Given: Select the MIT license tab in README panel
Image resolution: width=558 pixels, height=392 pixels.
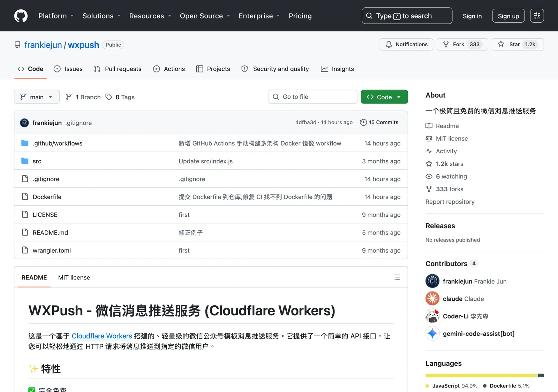Looking at the screenshot, I should click(x=74, y=277).
